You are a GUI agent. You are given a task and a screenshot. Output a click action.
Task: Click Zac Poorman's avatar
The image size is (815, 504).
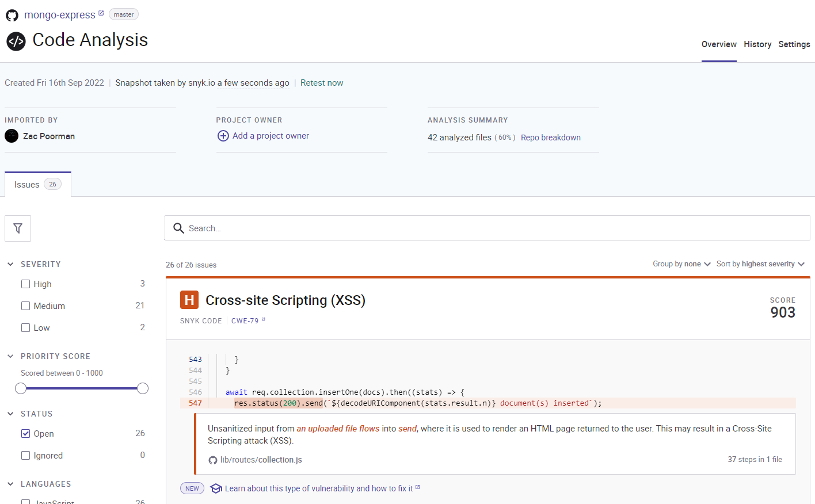[x=12, y=136]
